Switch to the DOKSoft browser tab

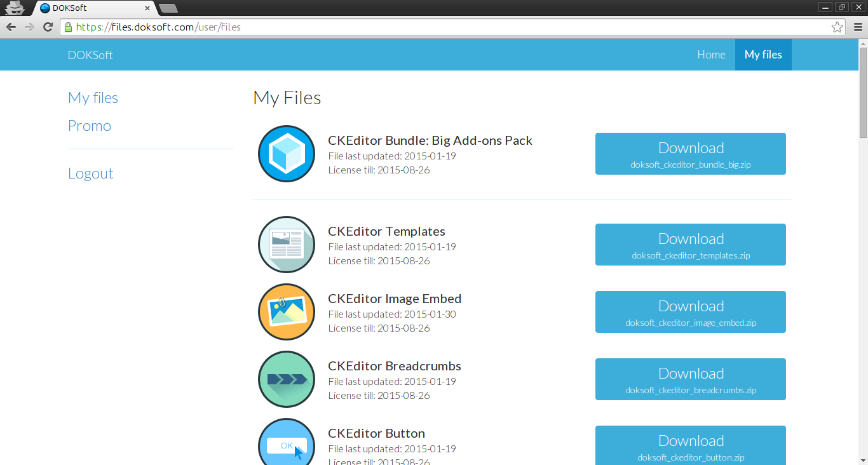[92, 8]
